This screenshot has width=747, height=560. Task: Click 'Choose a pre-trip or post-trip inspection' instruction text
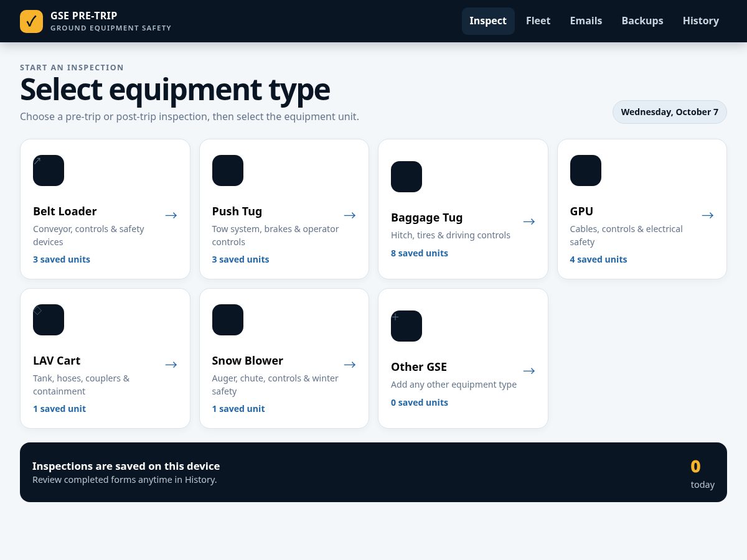click(189, 116)
